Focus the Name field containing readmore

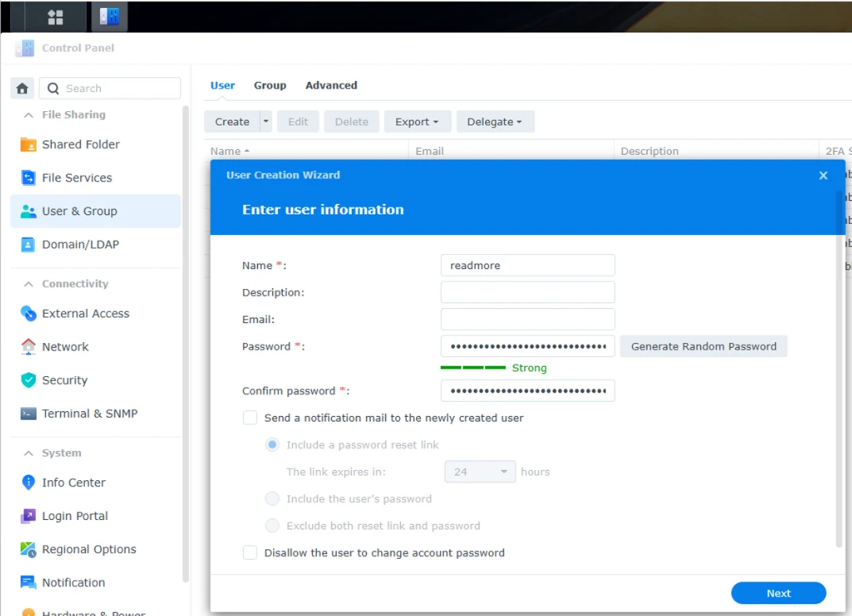[x=527, y=266]
